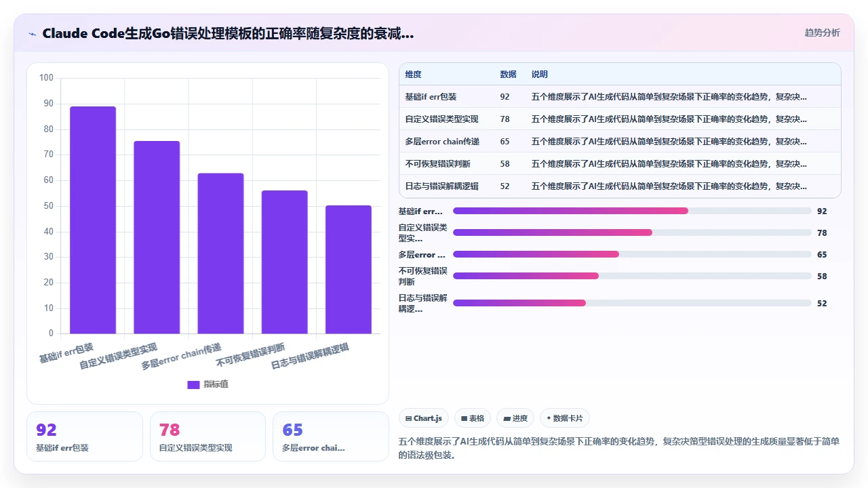Image resolution: width=868 pixels, height=488 pixels.
Task: Select table row 多层error chain传递
Action: 620,141
